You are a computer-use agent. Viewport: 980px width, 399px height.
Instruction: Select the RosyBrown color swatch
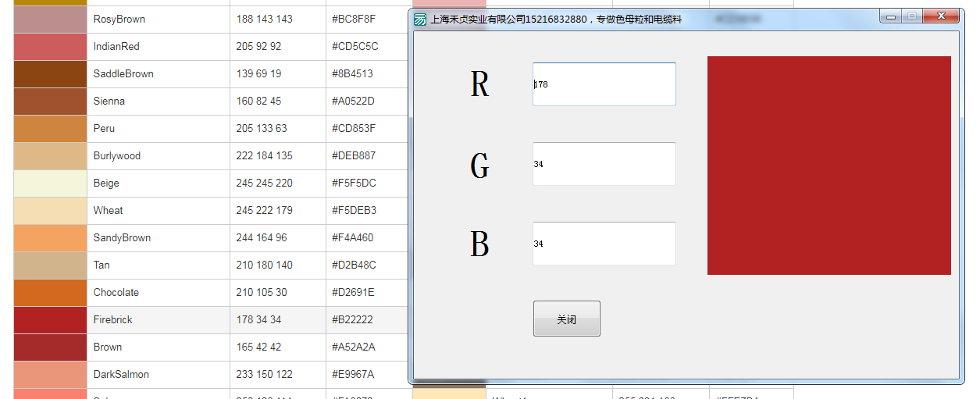pos(50,20)
